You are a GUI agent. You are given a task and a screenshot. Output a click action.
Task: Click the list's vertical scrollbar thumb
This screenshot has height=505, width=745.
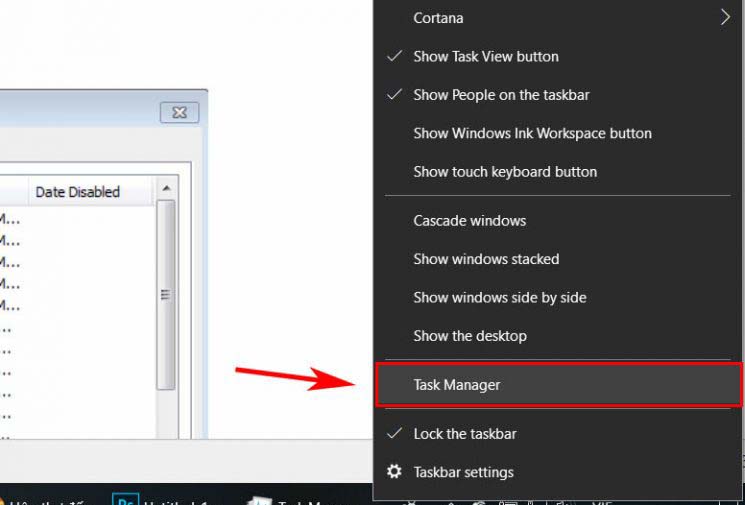(166, 295)
